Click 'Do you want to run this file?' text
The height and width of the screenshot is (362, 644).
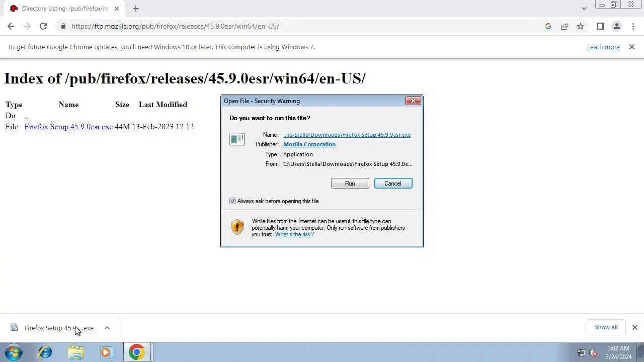point(270,118)
